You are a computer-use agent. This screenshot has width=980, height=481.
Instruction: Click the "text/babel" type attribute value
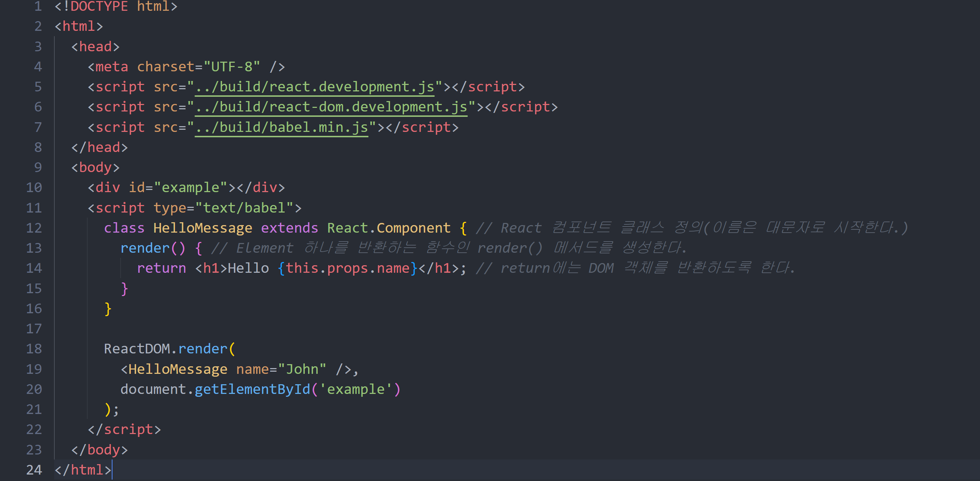pos(244,208)
